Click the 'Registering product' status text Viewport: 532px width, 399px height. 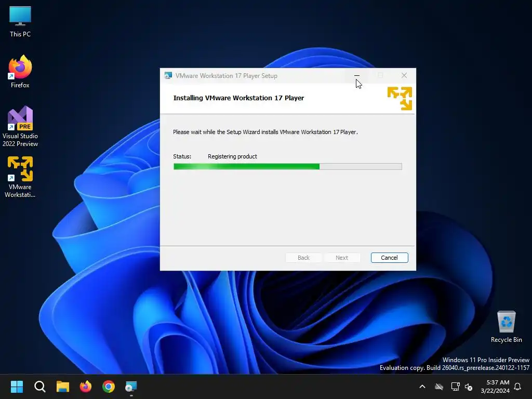click(x=232, y=156)
